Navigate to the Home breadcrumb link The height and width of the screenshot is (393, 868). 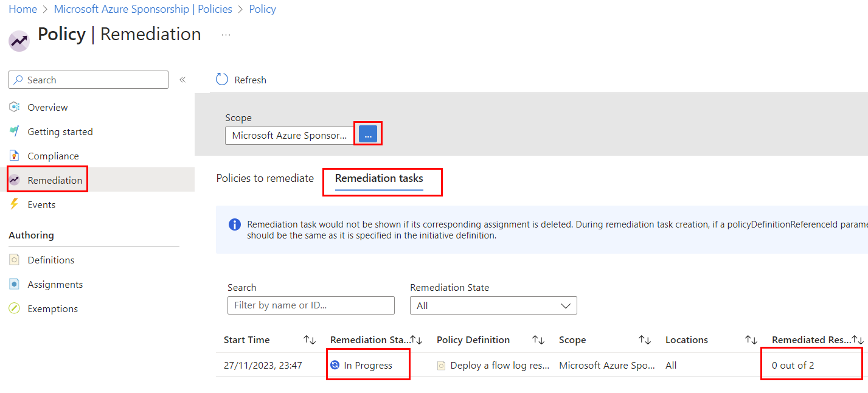23,9
